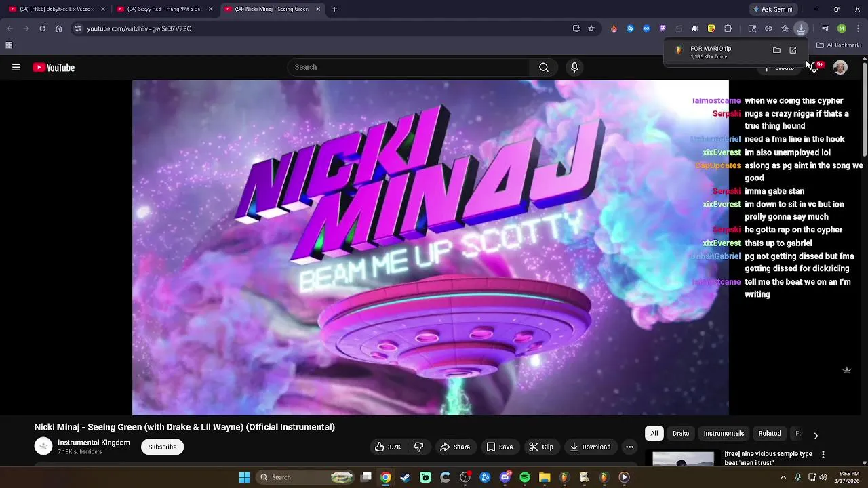The image size is (868, 488).
Task: Share this video
Action: [455, 447]
